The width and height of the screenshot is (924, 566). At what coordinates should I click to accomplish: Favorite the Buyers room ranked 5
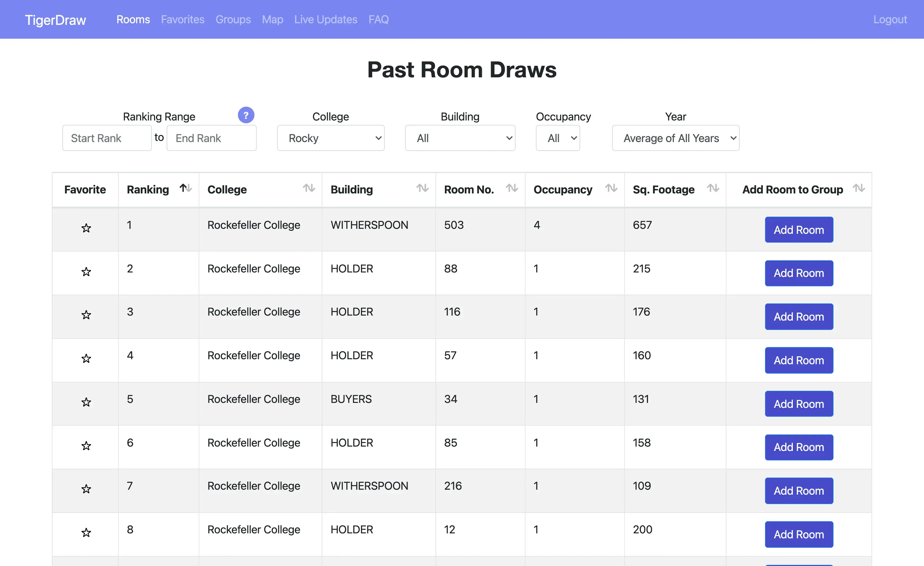pyautogui.click(x=86, y=402)
